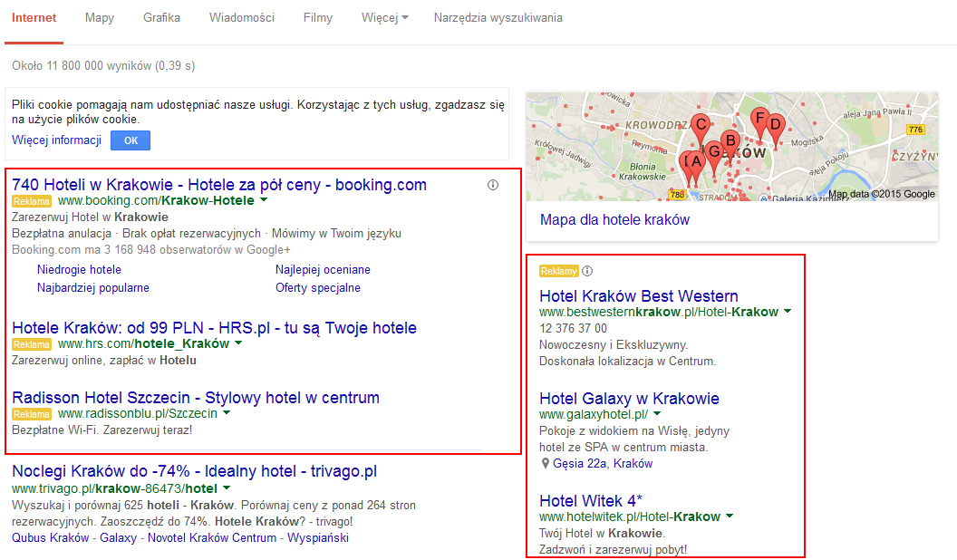The width and height of the screenshot is (957, 560).
Task: Click the info icon next to Reklamy label
Action: 587,271
